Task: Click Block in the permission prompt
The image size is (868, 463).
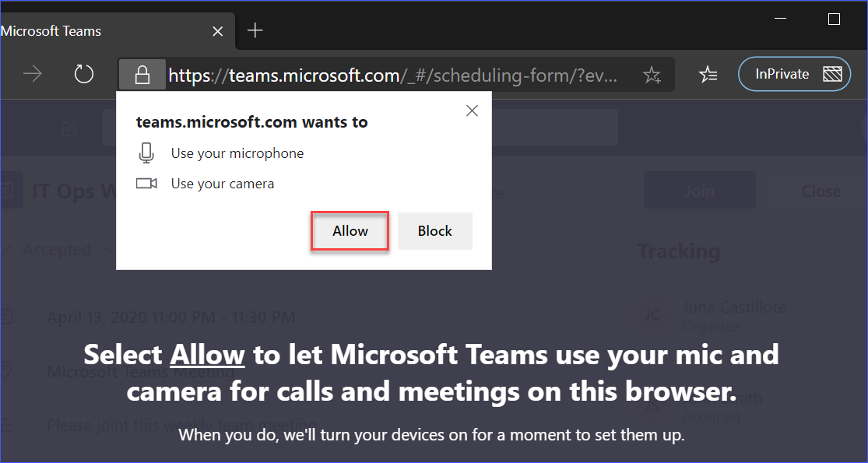Action: (434, 231)
